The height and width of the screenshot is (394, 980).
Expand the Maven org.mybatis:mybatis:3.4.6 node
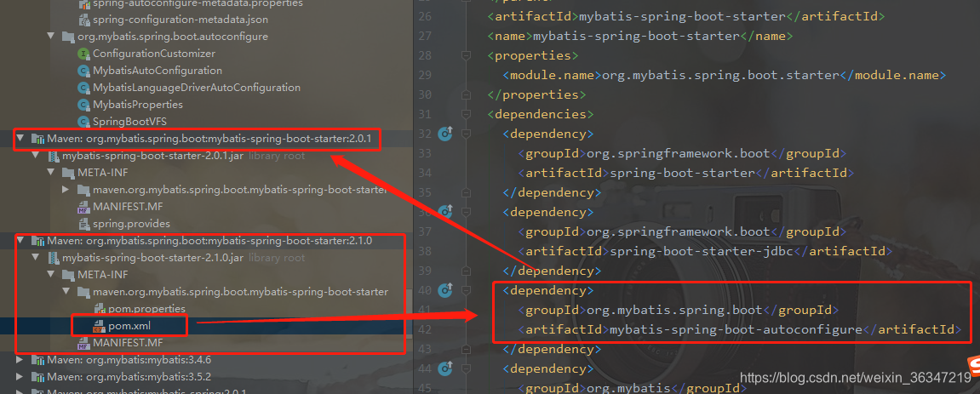coord(20,360)
